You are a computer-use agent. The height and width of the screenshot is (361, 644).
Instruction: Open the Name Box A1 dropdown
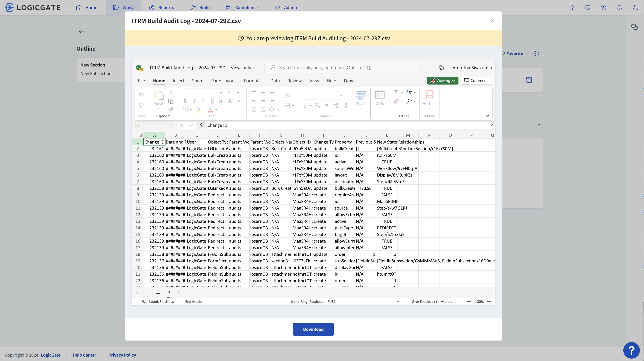(171, 126)
